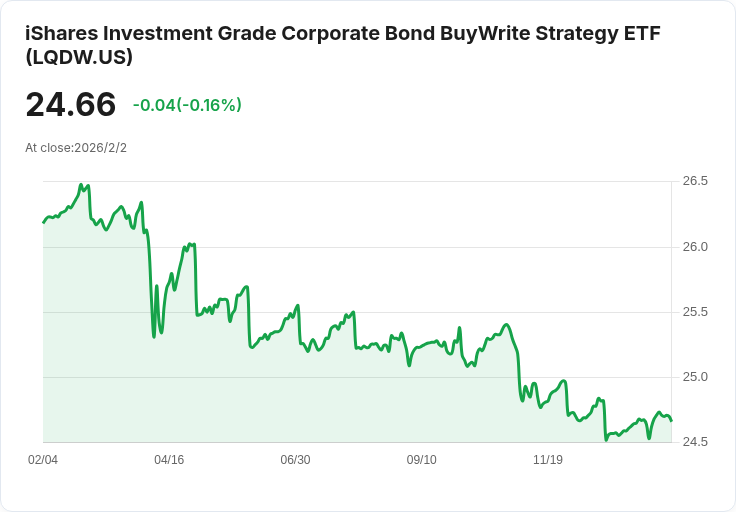The height and width of the screenshot is (512, 736).
Task: Select the 11/19 date on x-axis
Action: point(548,460)
